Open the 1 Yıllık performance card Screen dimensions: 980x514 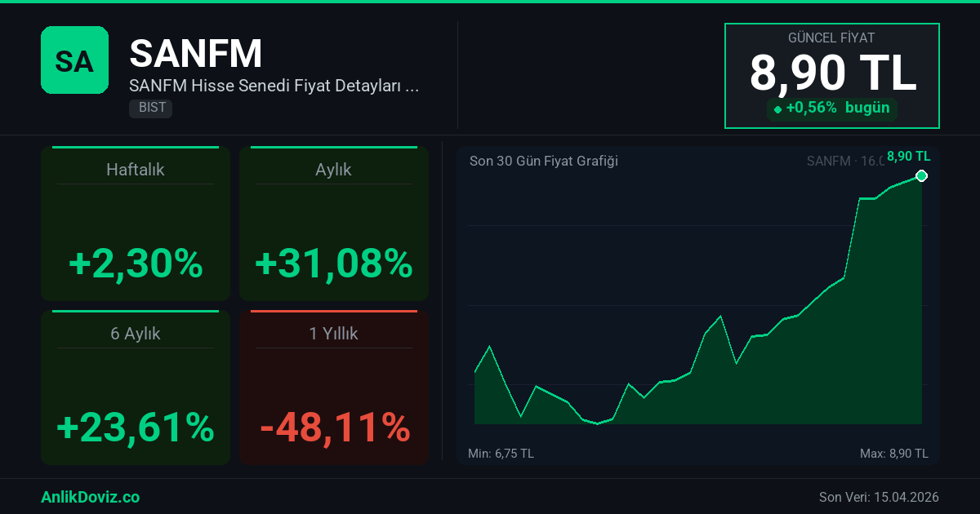[x=333, y=388]
